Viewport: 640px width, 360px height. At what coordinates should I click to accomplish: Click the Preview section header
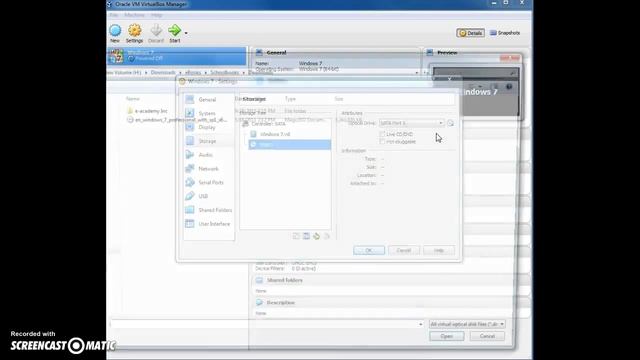coord(447,53)
